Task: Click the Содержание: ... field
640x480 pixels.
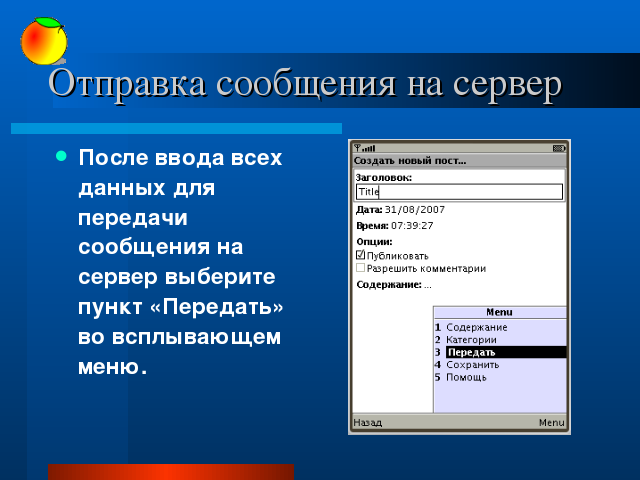Action: pyautogui.click(x=394, y=284)
